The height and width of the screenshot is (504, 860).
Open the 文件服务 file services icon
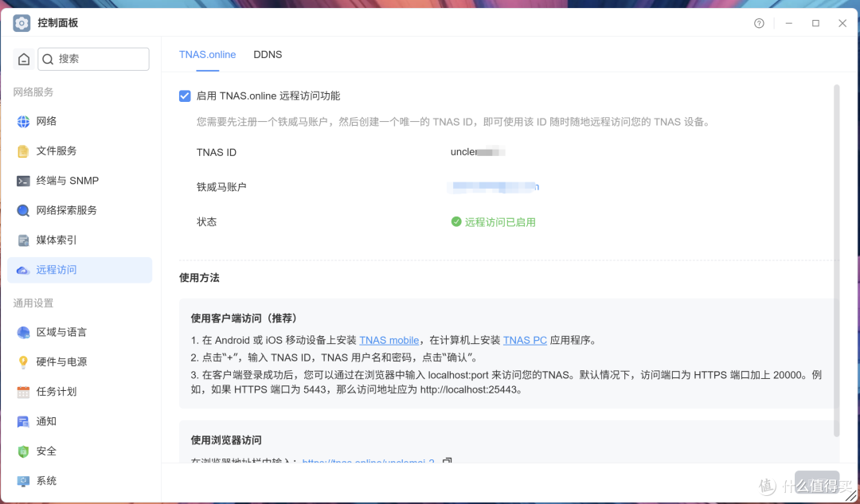tap(23, 150)
